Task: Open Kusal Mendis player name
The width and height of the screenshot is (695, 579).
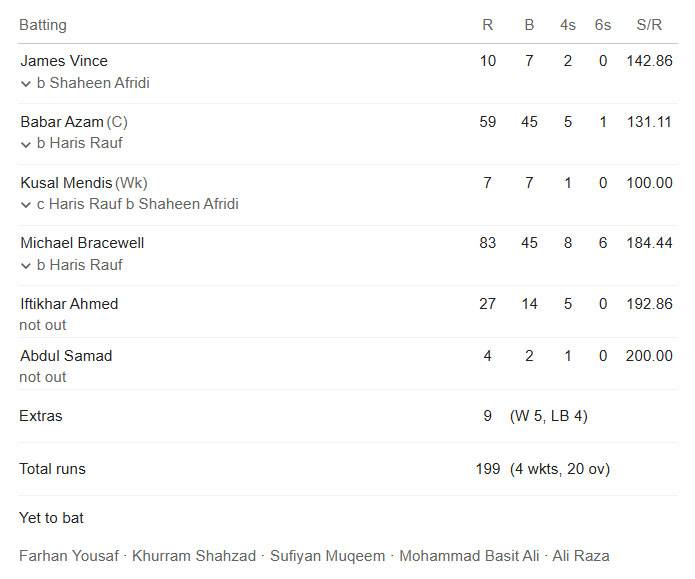Action: (x=66, y=183)
